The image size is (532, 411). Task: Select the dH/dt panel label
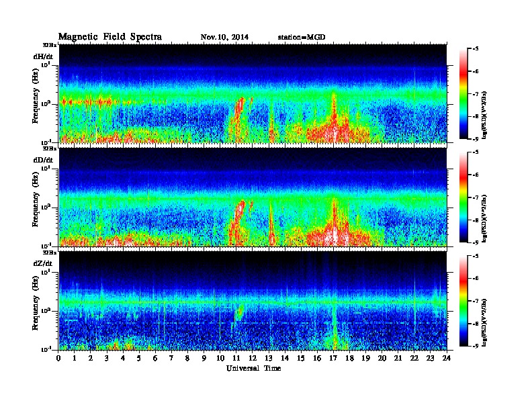point(43,57)
